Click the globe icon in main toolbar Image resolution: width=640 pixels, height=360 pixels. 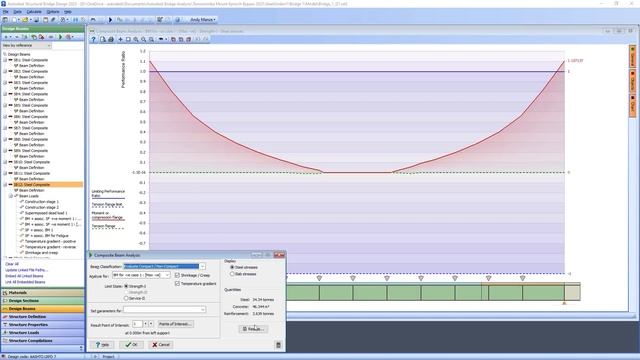[178, 20]
